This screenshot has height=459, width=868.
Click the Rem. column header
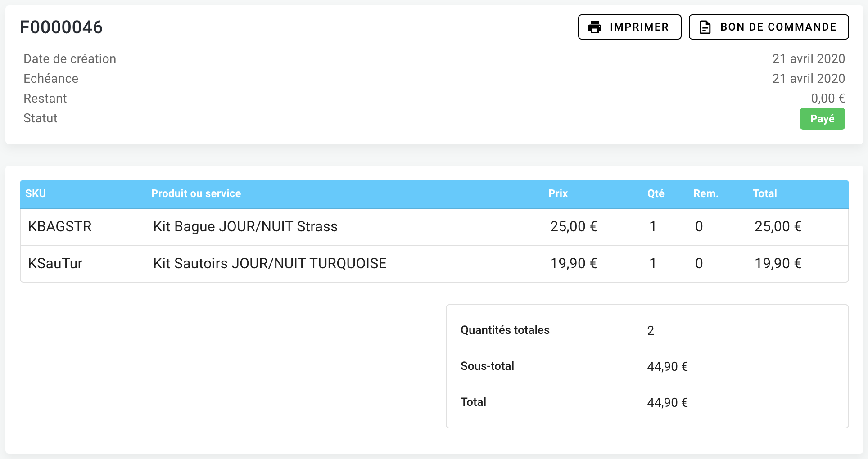(x=705, y=193)
